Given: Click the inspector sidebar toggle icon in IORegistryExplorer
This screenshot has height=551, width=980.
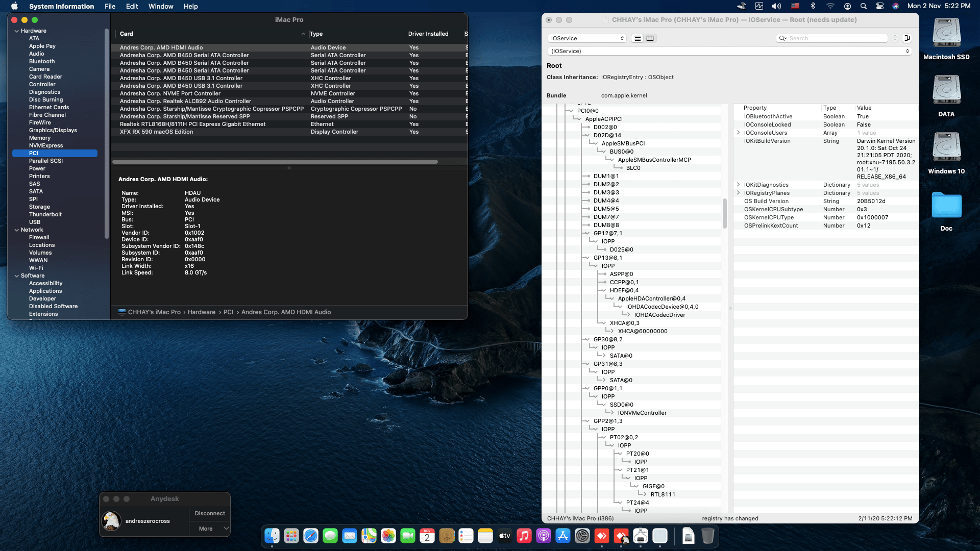Looking at the screenshot, I should [907, 38].
